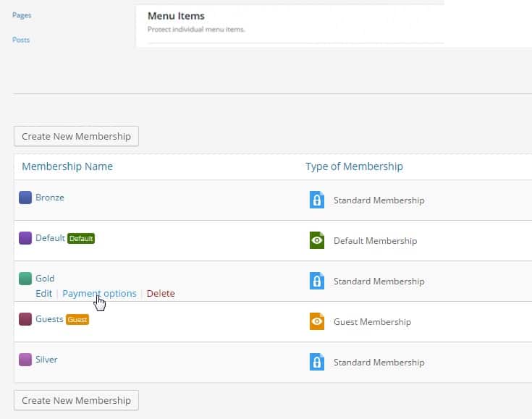The height and width of the screenshot is (419, 532).
Task: Go to Pages in the sidebar
Action: pos(22,15)
